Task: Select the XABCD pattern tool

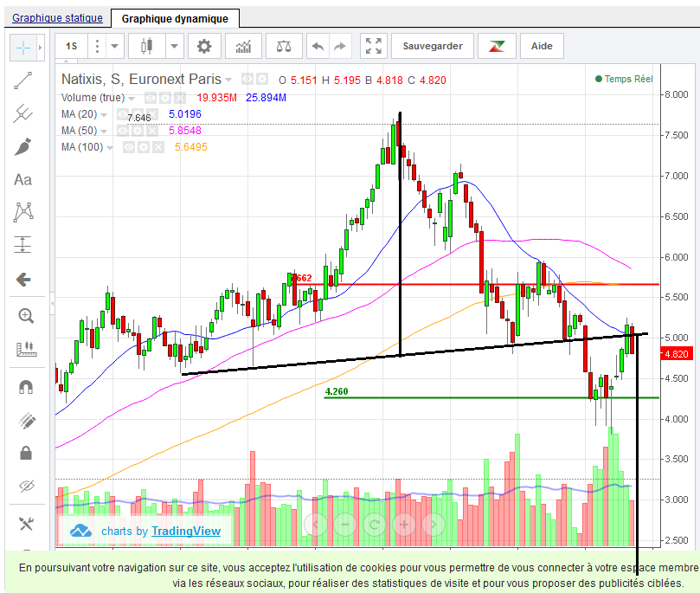Action: point(23,212)
